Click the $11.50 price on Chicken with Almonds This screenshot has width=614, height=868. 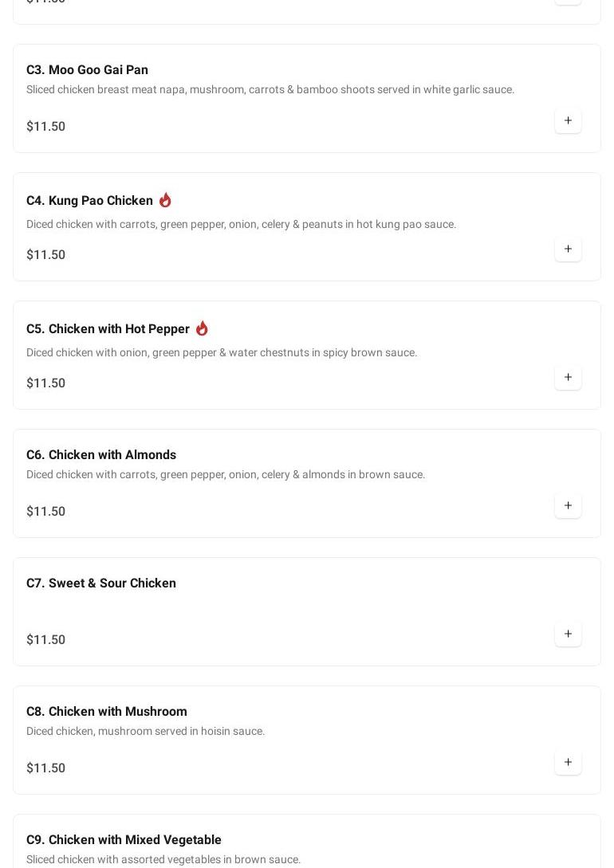tap(46, 512)
